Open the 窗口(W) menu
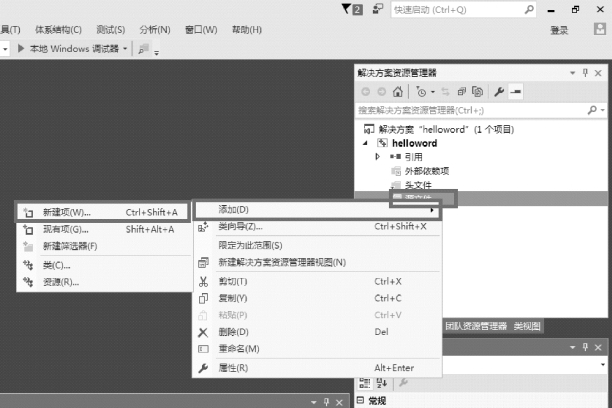Screen dimensions: 612x408 (201, 30)
